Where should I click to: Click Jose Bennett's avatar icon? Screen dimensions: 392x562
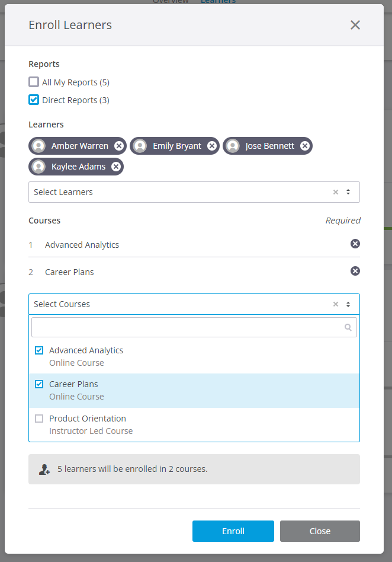233,146
